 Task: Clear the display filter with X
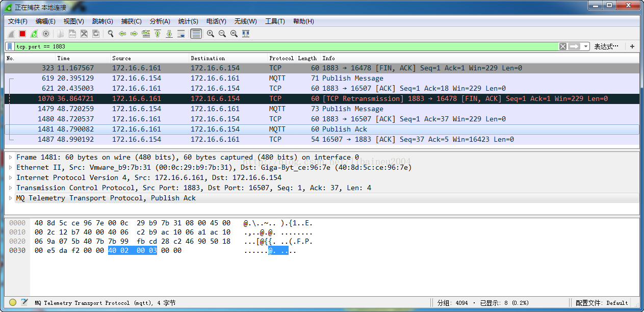(x=563, y=46)
